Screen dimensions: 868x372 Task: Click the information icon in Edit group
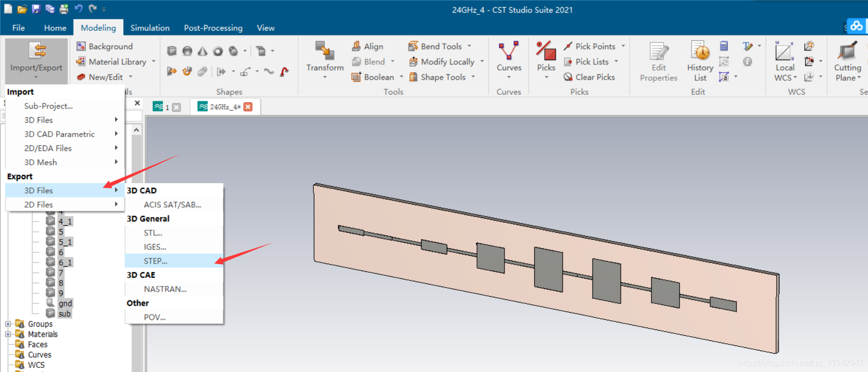coord(747,61)
